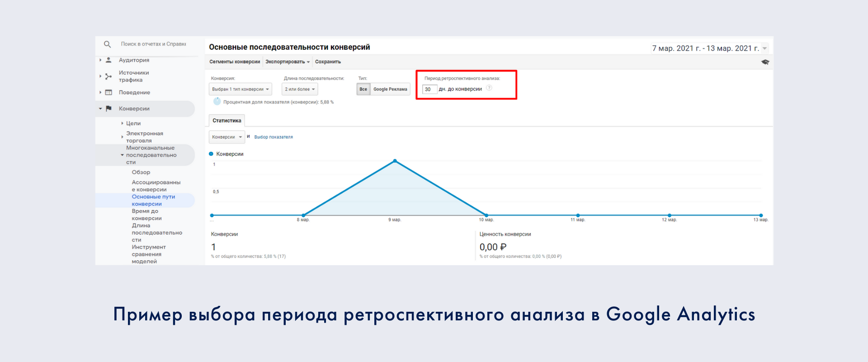The height and width of the screenshot is (362, 868).
Task: Open the graduation cap education icon
Action: point(765,62)
